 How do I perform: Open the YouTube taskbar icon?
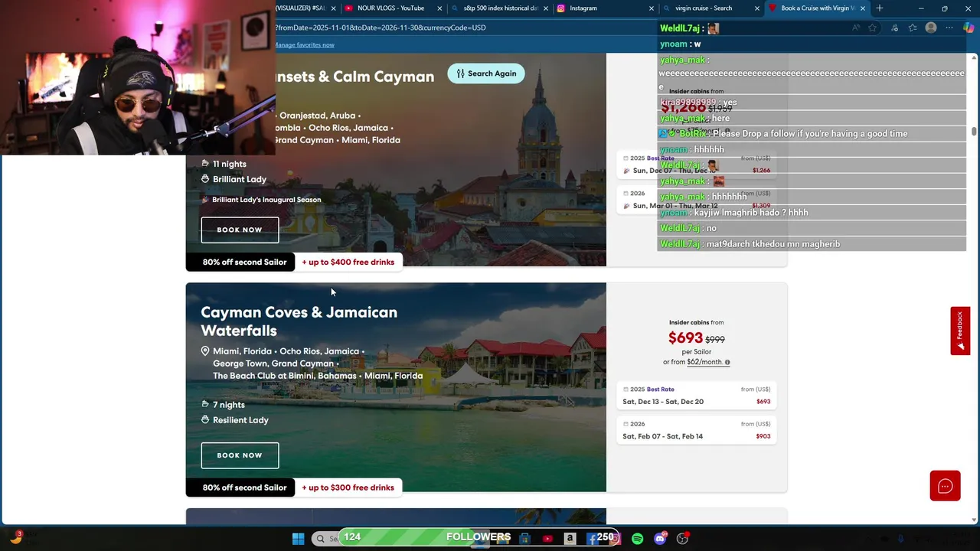coord(547,539)
